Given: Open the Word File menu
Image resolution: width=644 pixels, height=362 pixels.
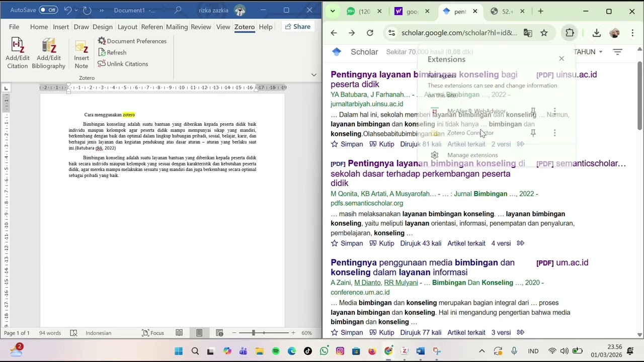Looking at the screenshot, I should coord(14,27).
